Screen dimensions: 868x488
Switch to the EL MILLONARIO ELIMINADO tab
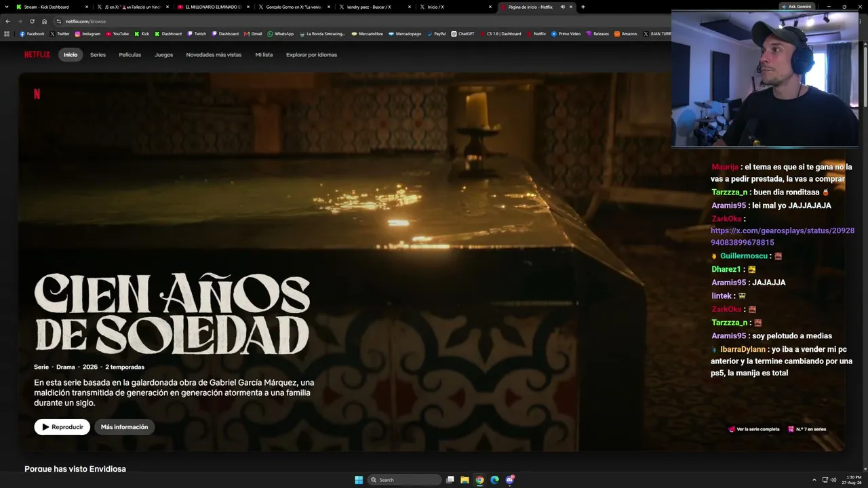212,7
